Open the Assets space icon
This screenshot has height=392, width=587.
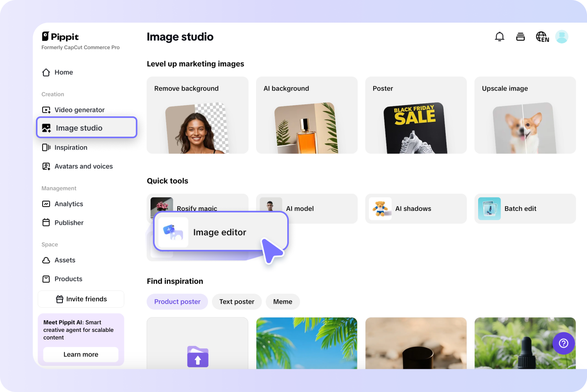point(46,260)
